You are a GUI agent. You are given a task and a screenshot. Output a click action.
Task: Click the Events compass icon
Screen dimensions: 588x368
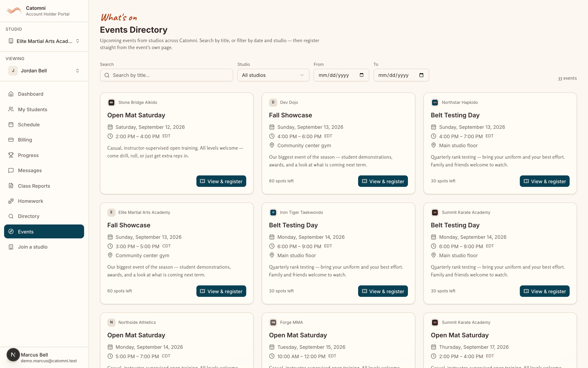(11, 231)
